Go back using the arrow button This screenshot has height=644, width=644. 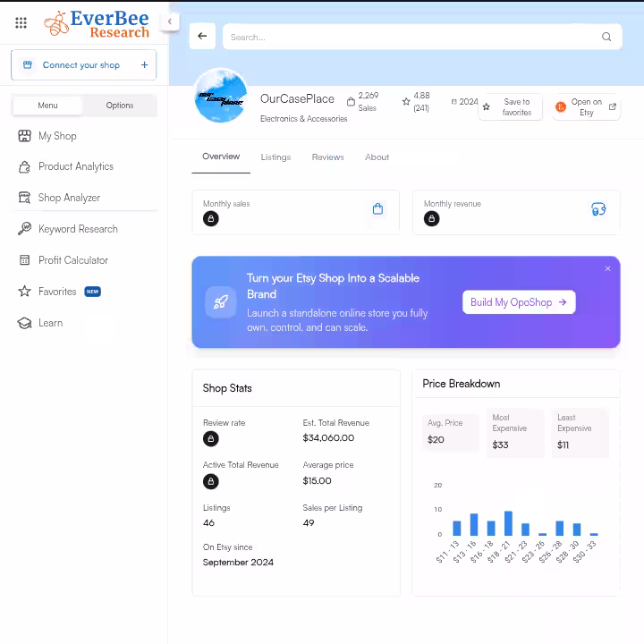coord(202,37)
